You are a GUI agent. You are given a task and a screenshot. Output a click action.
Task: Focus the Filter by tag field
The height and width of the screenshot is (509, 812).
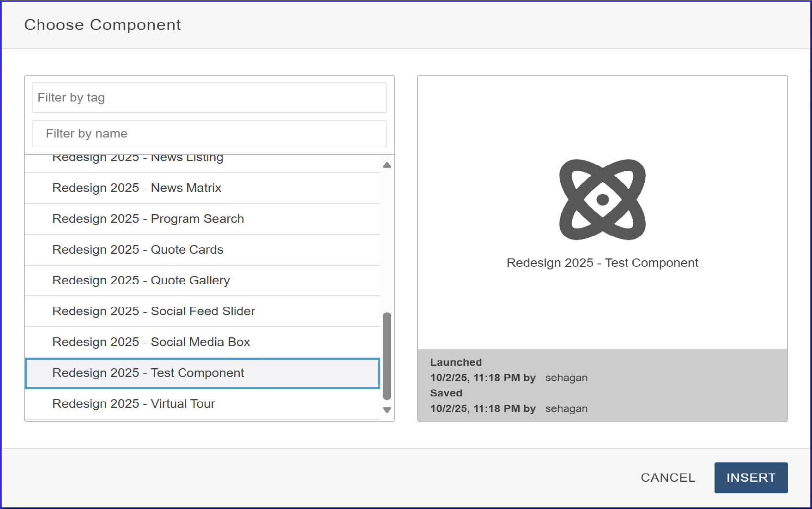209,98
